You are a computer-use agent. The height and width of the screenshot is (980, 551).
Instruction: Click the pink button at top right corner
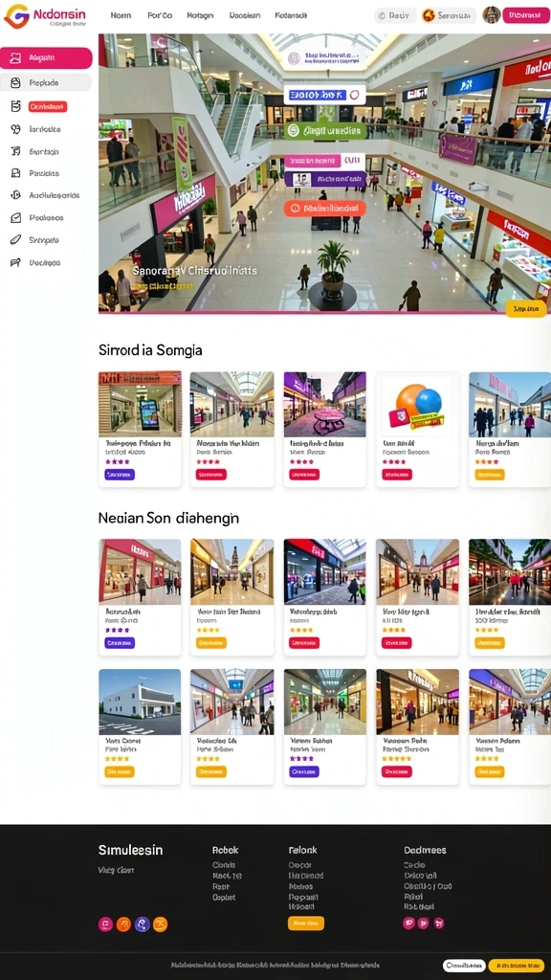pos(526,15)
